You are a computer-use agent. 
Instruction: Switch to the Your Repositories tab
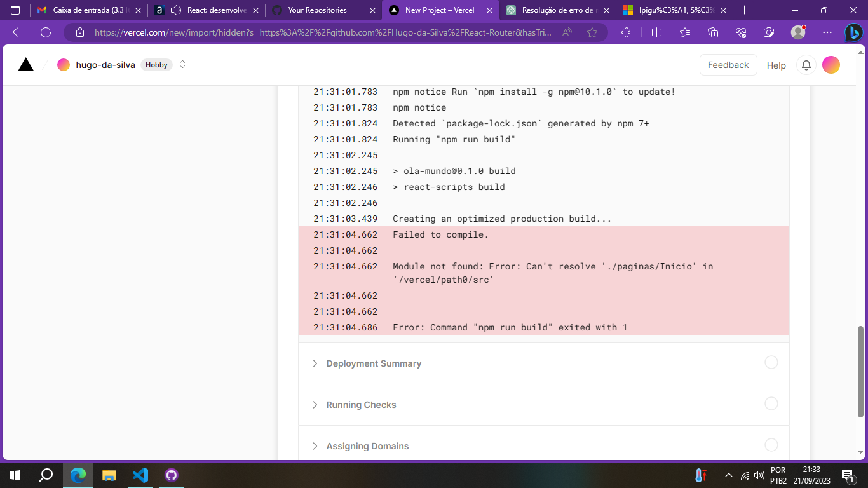tap(323, 10)
